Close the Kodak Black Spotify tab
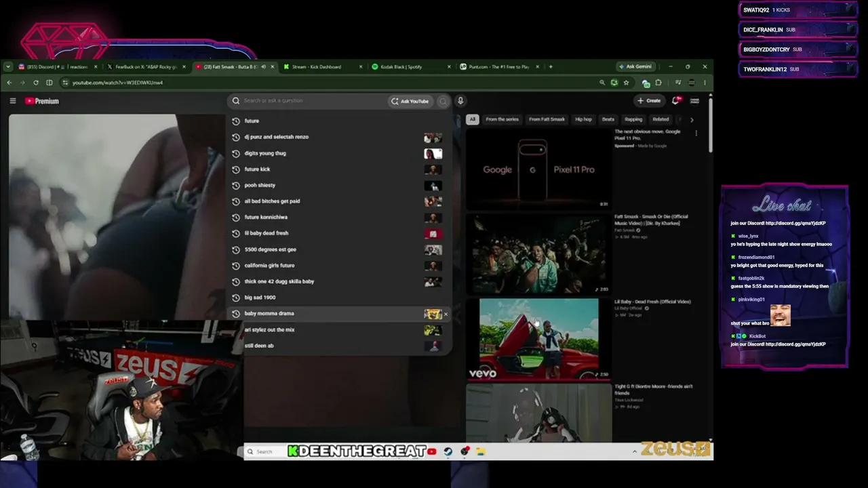Screen dimensions: 868x488 click(x=449, y=66)
